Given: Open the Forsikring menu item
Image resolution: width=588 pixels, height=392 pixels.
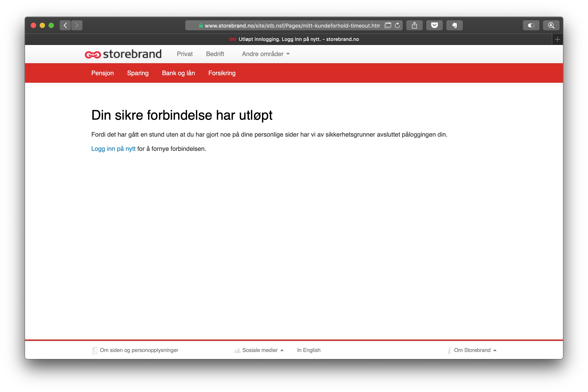Looking at the screenshot, I should click(x=222, y=73).
